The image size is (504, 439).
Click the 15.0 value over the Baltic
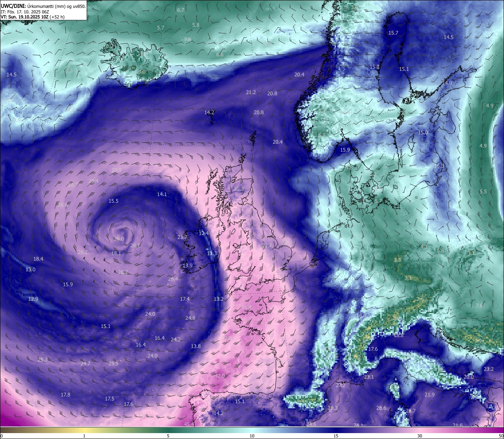tap(423, 133)
